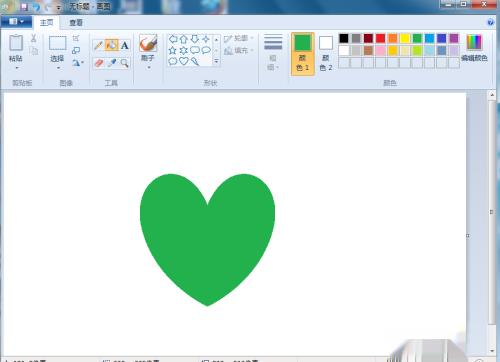Select the Pencil tool
The width and height of the screenshot is (500, 362).
98,45
